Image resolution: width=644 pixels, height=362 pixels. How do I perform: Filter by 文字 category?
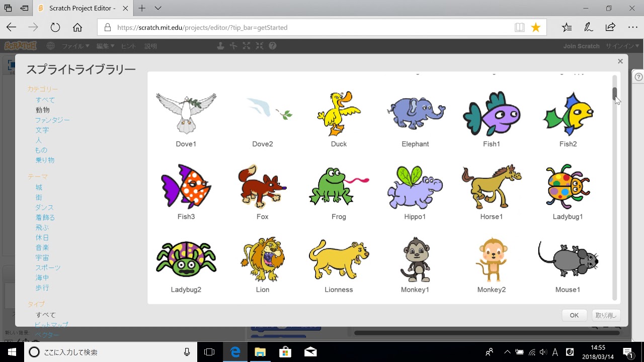(x=42, y=130)
